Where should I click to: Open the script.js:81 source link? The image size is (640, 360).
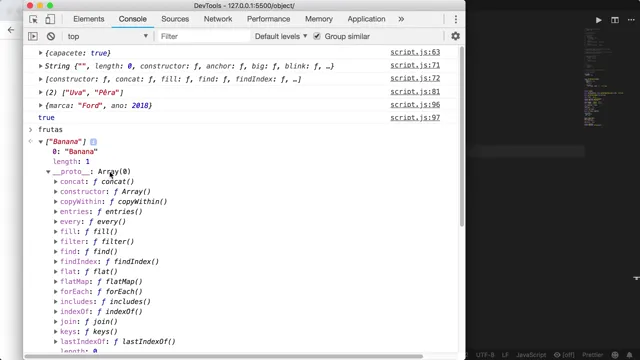click(x=415, y=92)
